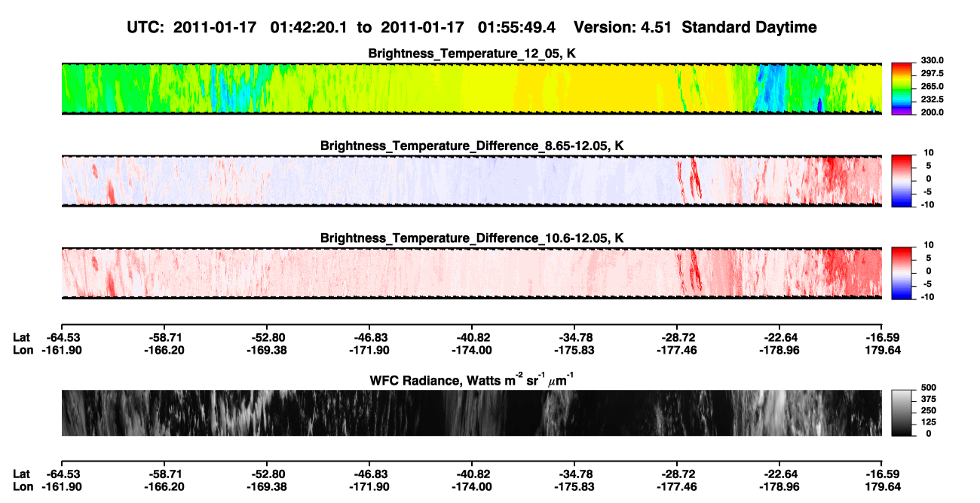Click latitude -64.53 on axis above WFC panel
Viewport: 980px width, 503px height.
(62, 337)
